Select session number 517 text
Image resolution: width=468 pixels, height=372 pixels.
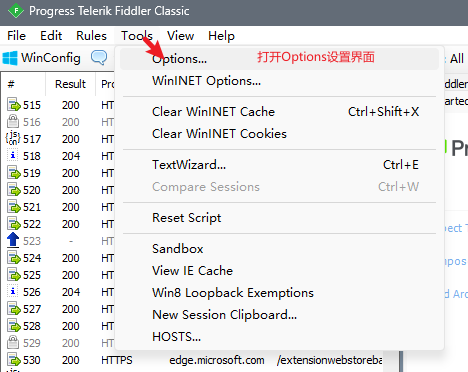32,139
